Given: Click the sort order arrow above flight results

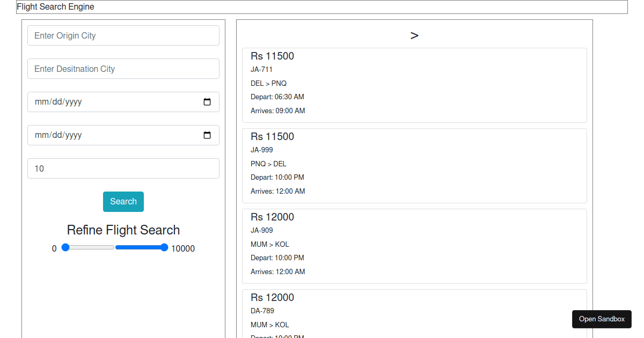Looking at the screenshot, I should 414,35.
